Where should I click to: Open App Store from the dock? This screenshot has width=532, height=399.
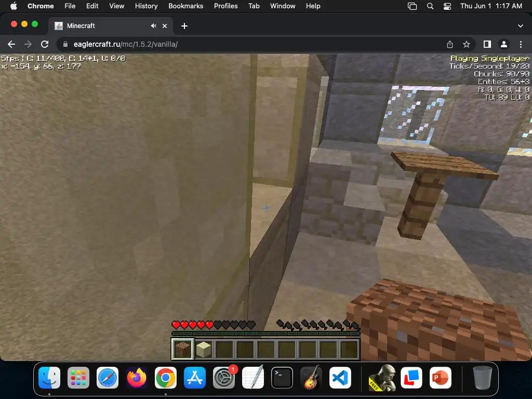pyautogui.click(x=195, y=378)
